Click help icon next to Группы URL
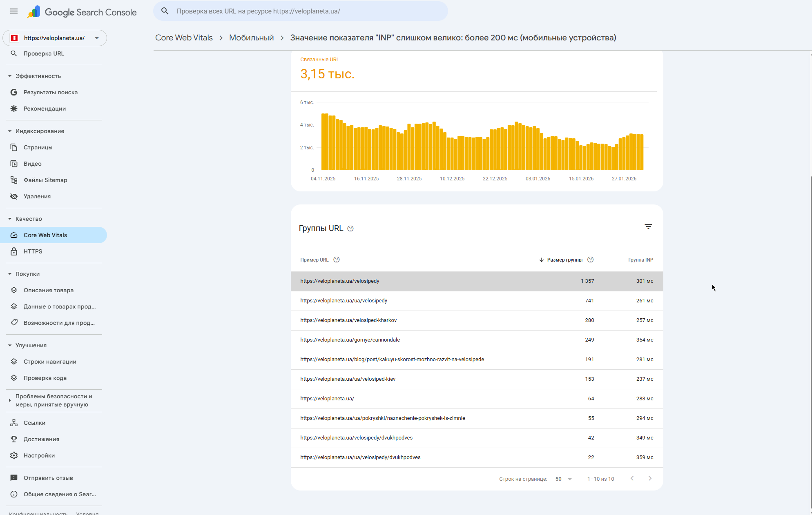 point(350,229)
